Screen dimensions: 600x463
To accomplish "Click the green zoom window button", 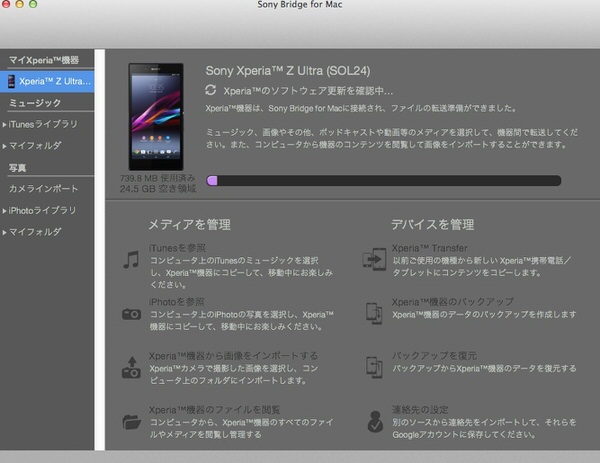I will 33,3.
